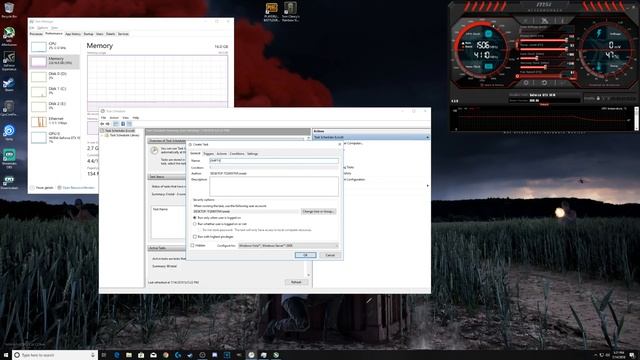640x360 pixels.
Task: Open Steam desktop shortcut
Action: point(9,84)
